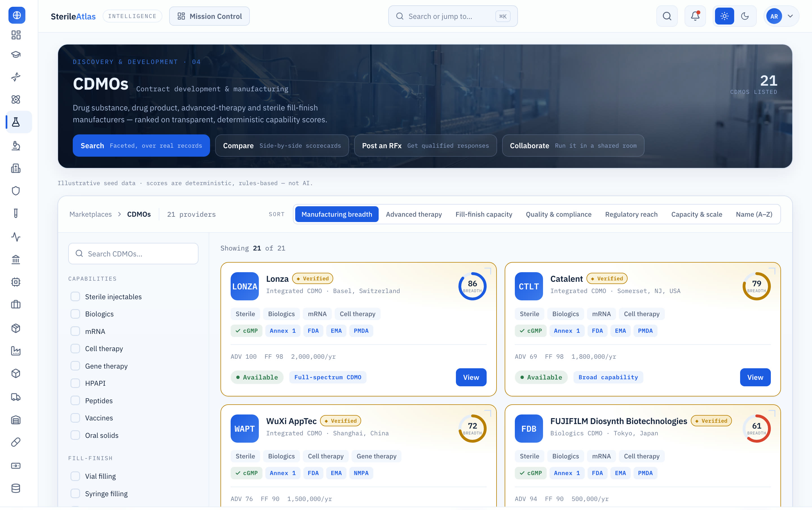Open the shield sidebar icon
This screenshot has width=812, height=510.
(16, 191)
